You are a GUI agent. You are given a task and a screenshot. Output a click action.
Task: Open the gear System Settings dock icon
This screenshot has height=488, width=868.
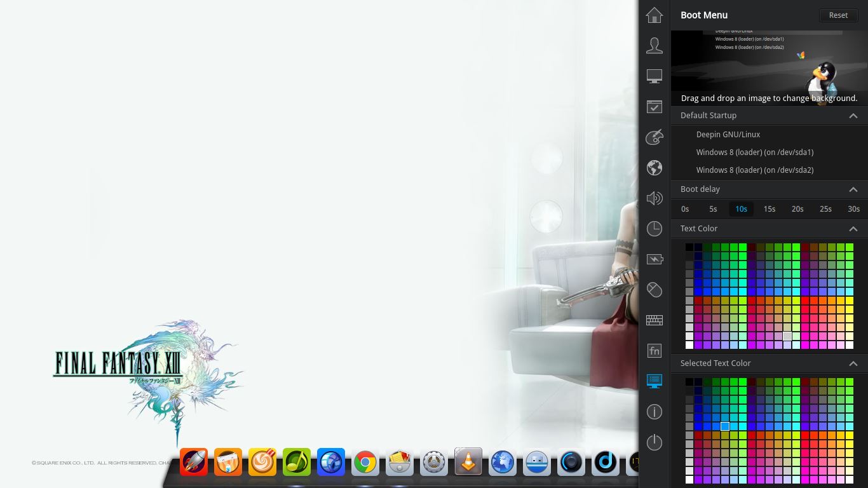[x=434, y=462]
